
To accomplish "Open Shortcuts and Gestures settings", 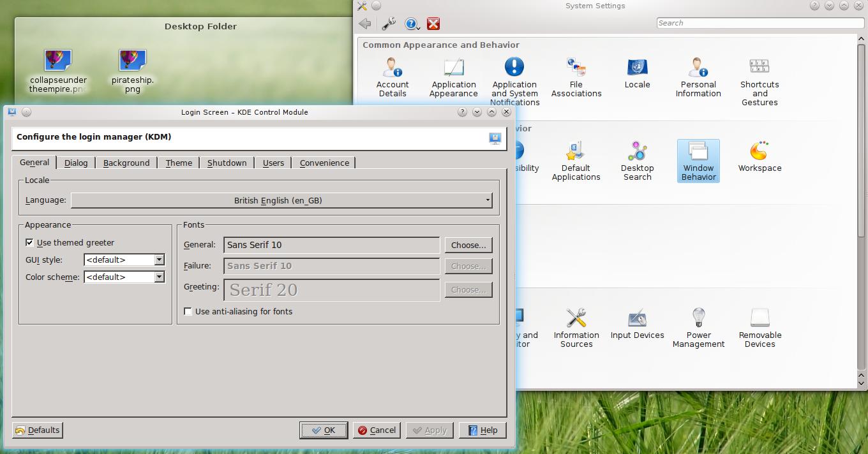I will coord(759,82).
